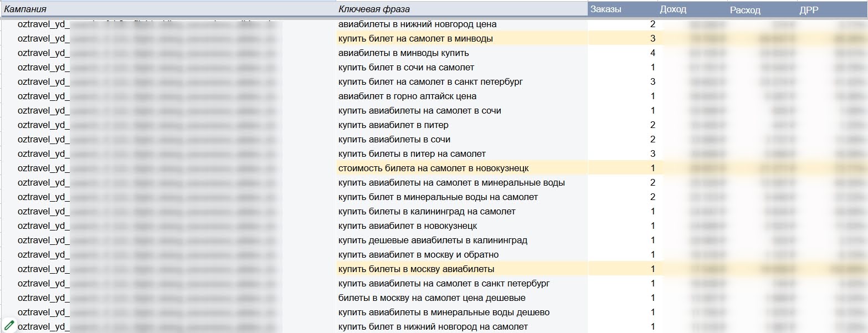The width and height of the screenshot is (868, 333).
Task: Select "авиабилет в горно алтайск цена" cell
Action: 407,96
